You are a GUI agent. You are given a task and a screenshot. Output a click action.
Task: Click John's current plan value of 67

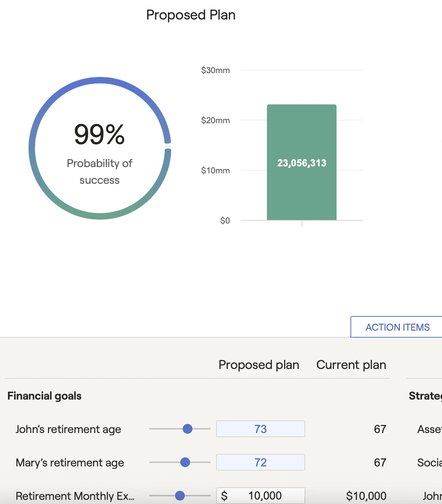(x=380, y=429)
